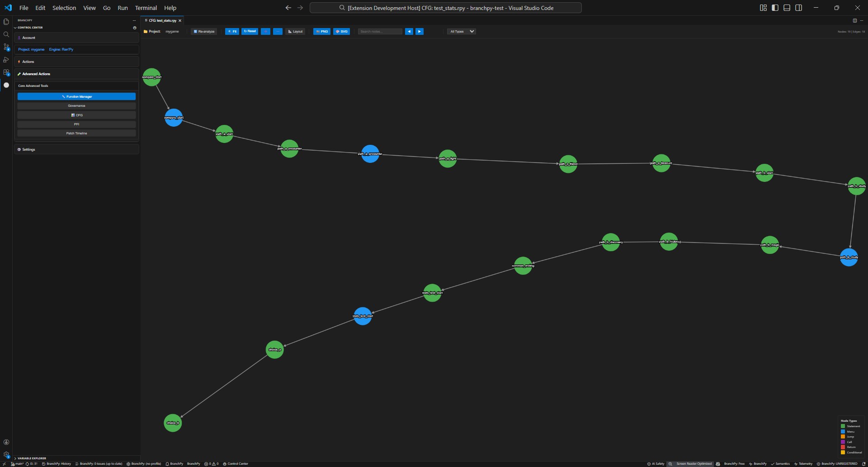868x467 pixels.
Task: Export the graph as PNG
Action: click(322, 32)
